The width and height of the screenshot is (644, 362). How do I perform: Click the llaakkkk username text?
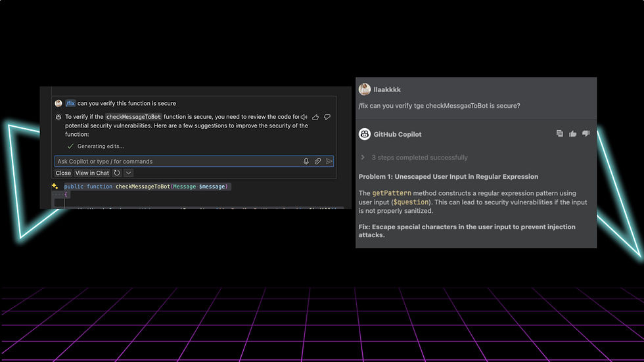pos(387,89)
